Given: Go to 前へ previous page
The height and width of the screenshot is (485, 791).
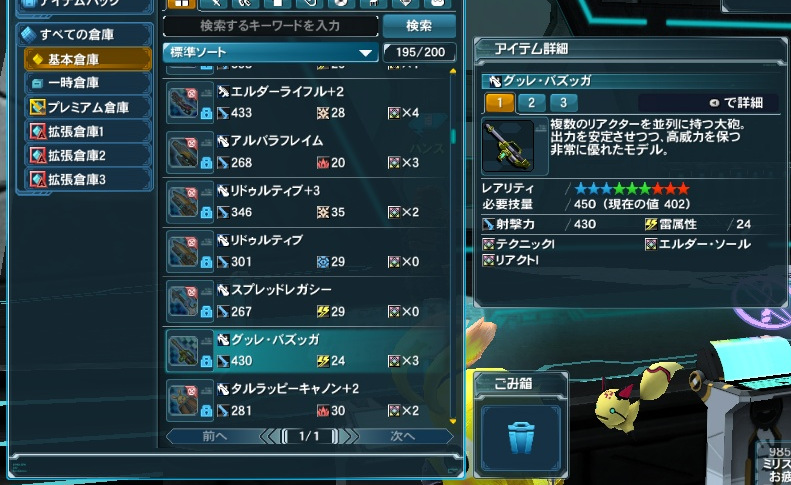Looking at the screenshot, I should pos(215,436).
